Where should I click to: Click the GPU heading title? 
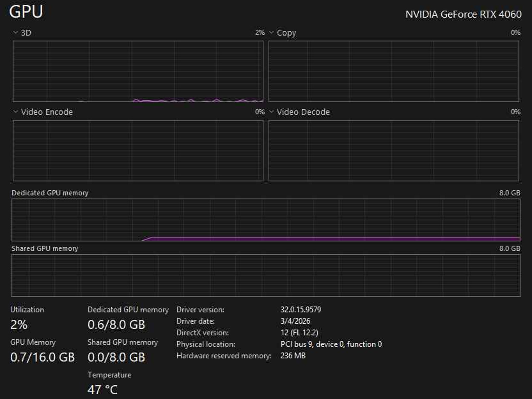click(x=26, y=12)
